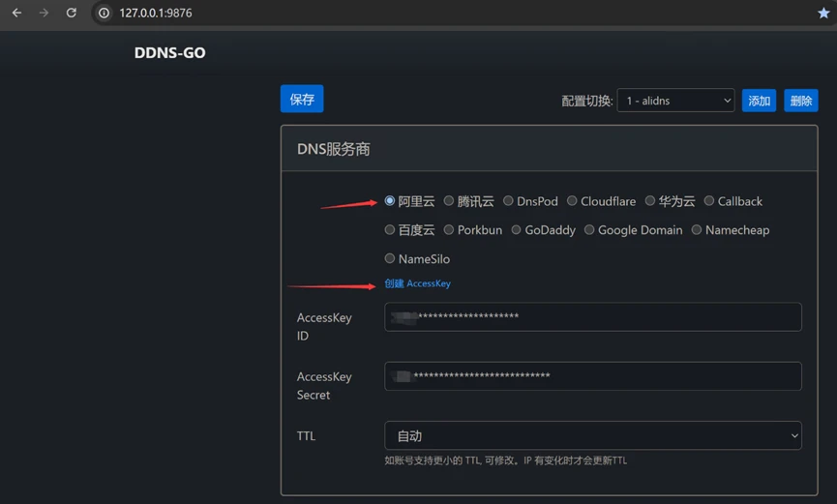Viewport: 837px width, 504px height.
Task: Choose NameSilo radio option
Action: click(x=390, y=258)
